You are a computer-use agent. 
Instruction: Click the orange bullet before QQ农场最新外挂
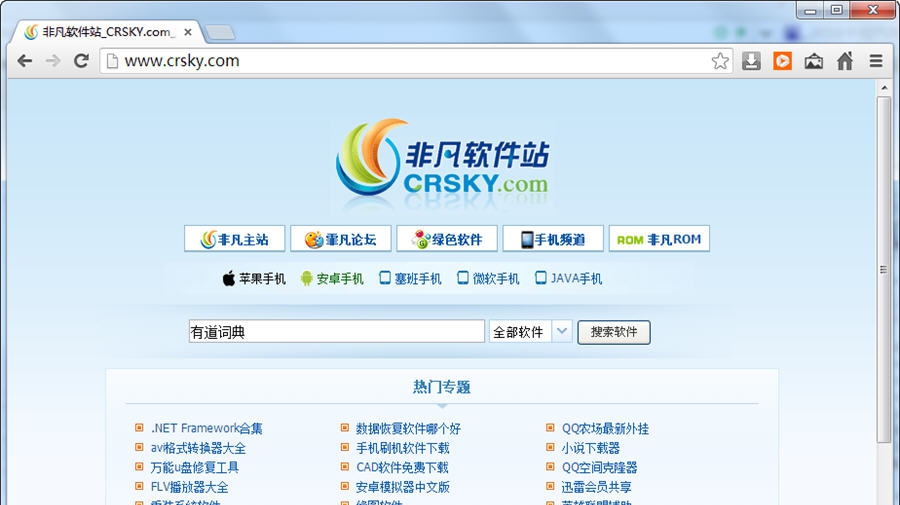coord(550,428)
